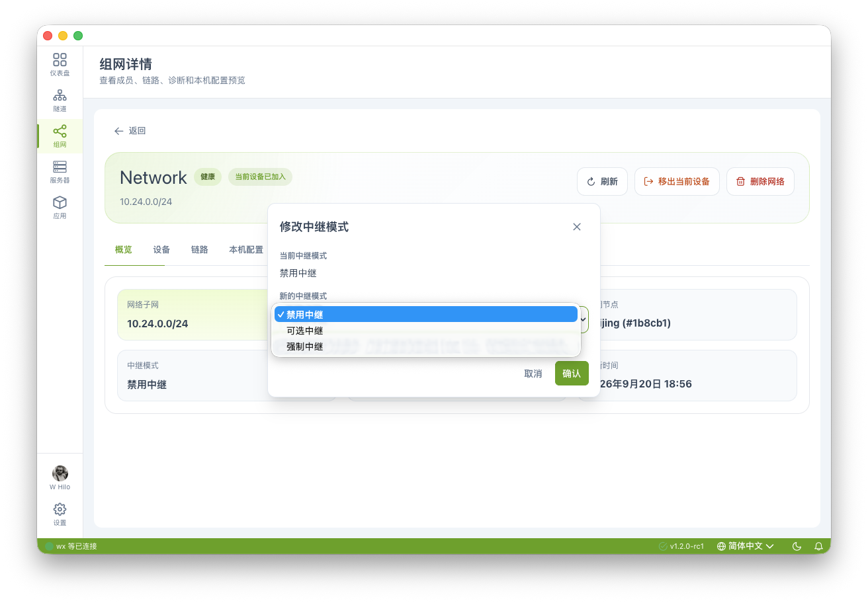Click the wx 等已连接 connection status
The image size is (868, 603).
71,546
